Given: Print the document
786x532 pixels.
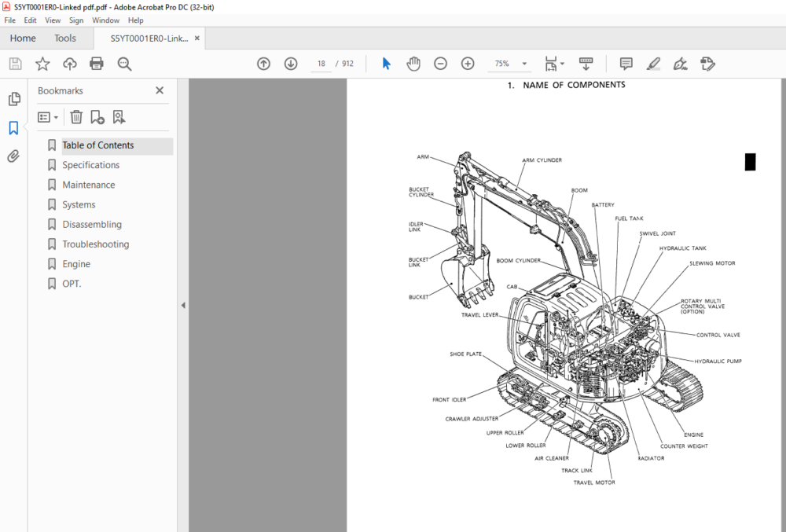Looking at the screenshot, I should pyautogui.click(x=96, y=64).
